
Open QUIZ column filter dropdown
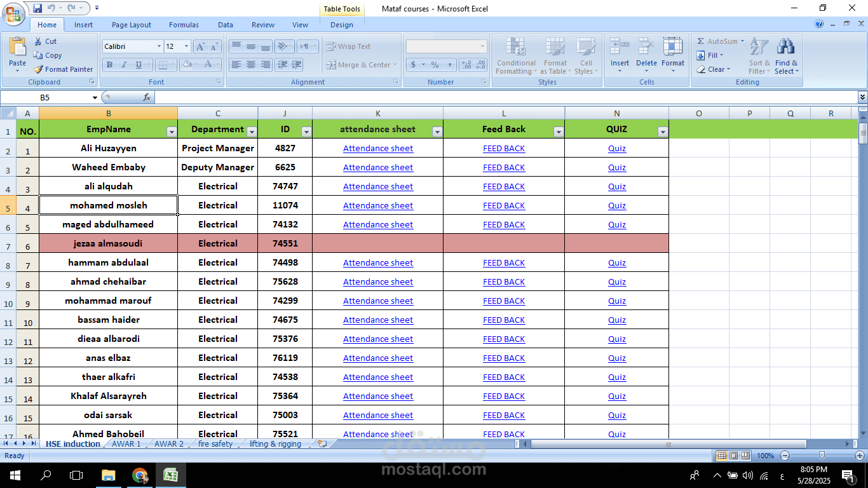(x=663, y=132)
